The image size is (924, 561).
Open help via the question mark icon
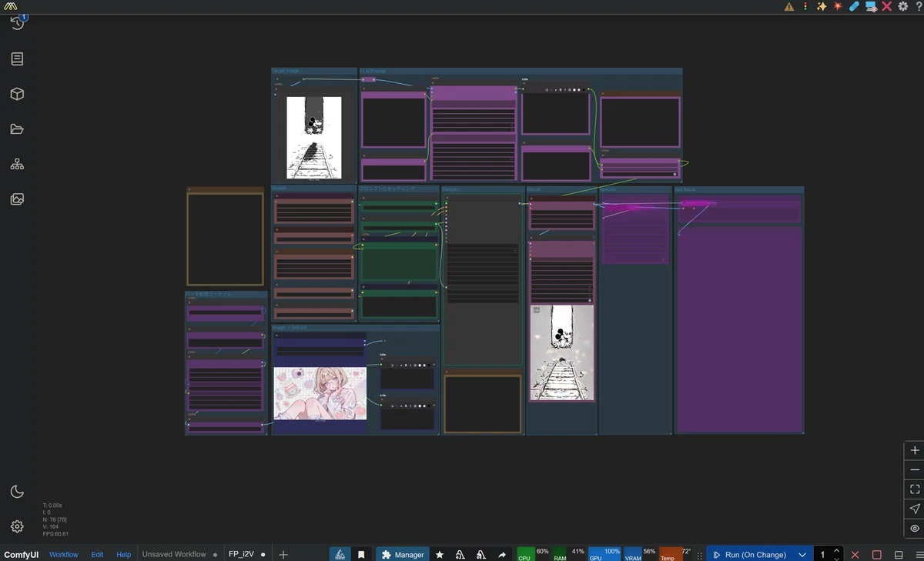[x=918, y=6]
